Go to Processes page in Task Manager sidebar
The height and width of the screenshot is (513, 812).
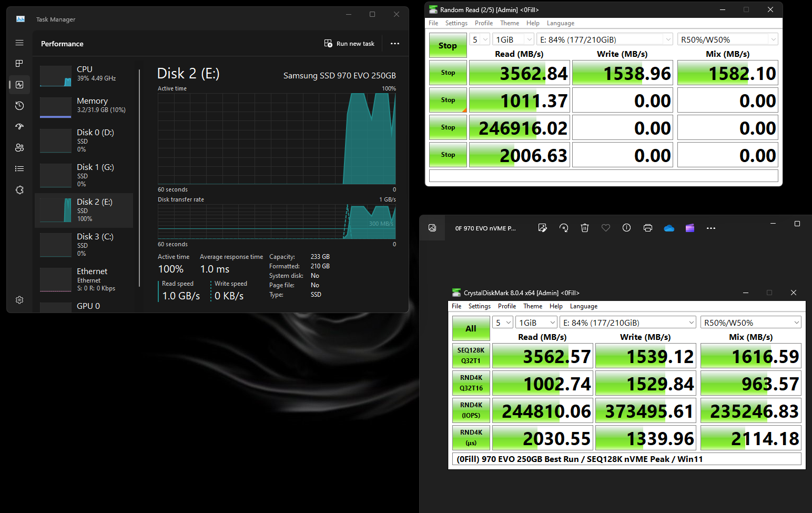[19, 63]
